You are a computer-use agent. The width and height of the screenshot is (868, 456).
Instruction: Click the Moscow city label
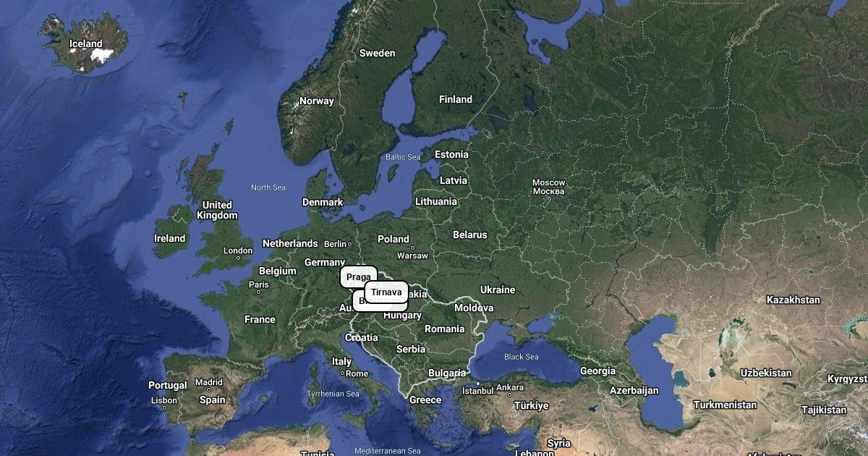pyautogui.click(x=548, y=187)
